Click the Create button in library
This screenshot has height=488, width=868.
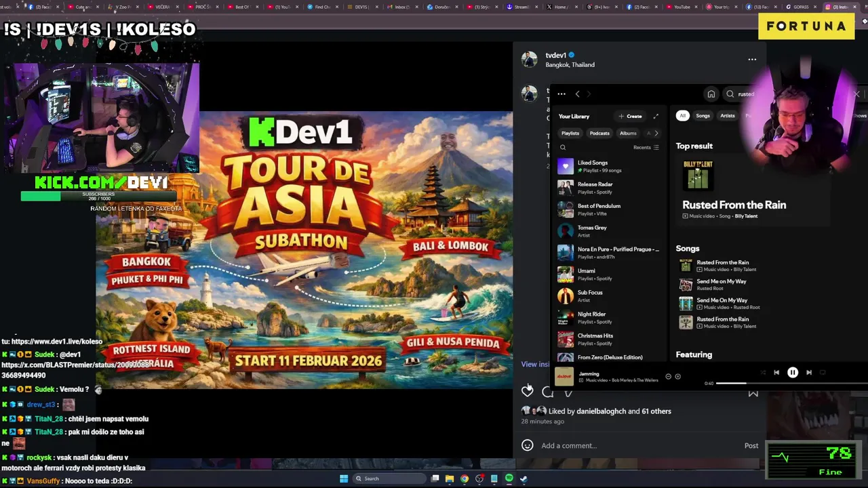pyautogui.click(x=630, y=116)
